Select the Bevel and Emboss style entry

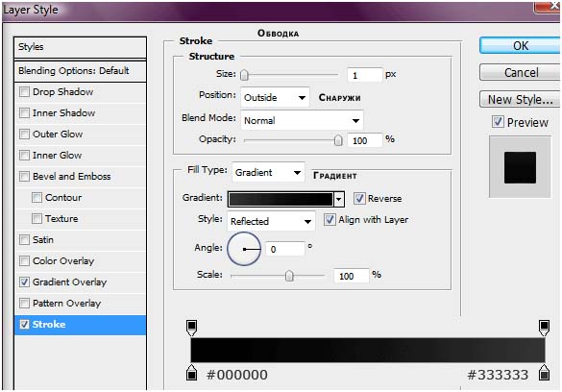(x=81, y=176)
